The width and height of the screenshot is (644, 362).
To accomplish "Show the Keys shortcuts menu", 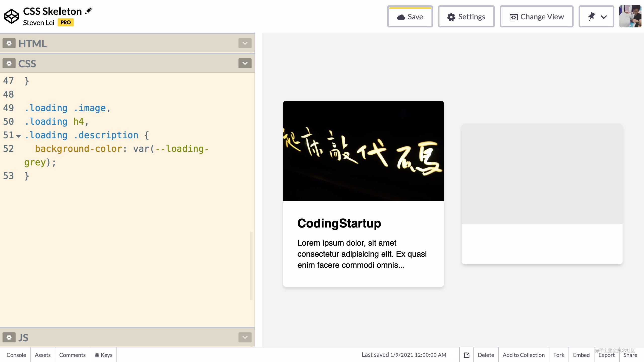I will point(103,355).
